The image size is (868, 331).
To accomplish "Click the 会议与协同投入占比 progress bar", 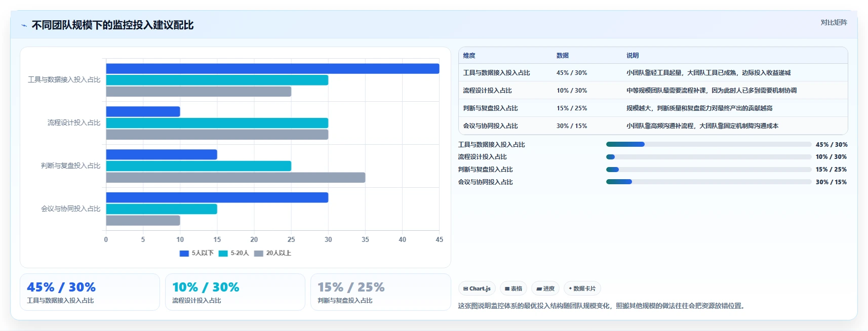I will 708,182.
